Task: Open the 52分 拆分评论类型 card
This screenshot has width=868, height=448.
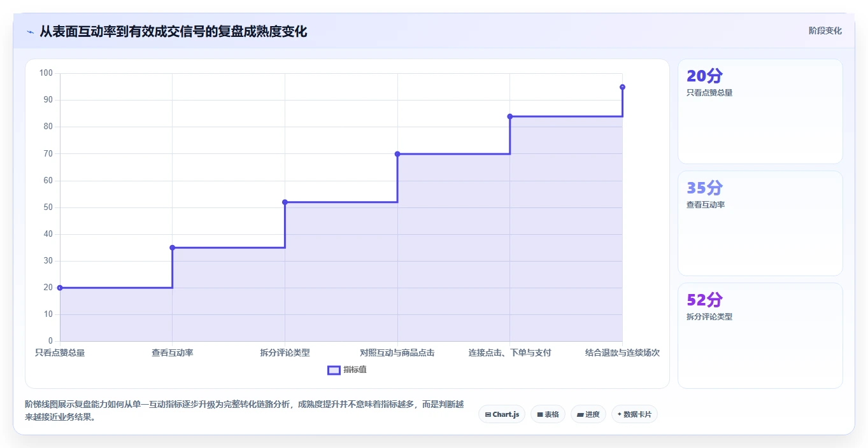Action: click(x=760, y=335)
